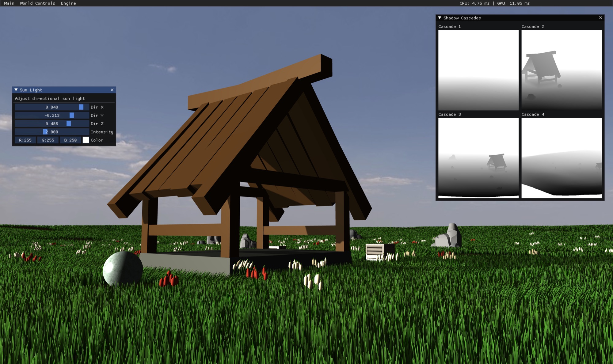Click the 'Adjust directional sun light' text
Image resolution: width=613 pixels, height=364 pixels.
(50, 98)
